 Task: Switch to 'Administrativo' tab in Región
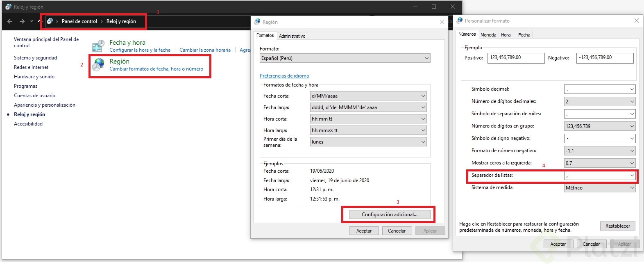coord(292,36)
